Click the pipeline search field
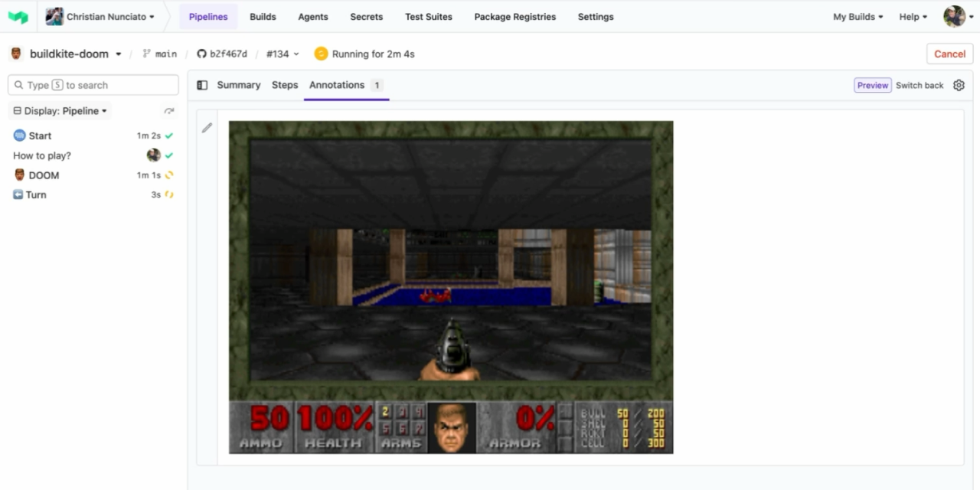Image resolution: width=980 pixels, height=490 pixels. tap(92, 85)
